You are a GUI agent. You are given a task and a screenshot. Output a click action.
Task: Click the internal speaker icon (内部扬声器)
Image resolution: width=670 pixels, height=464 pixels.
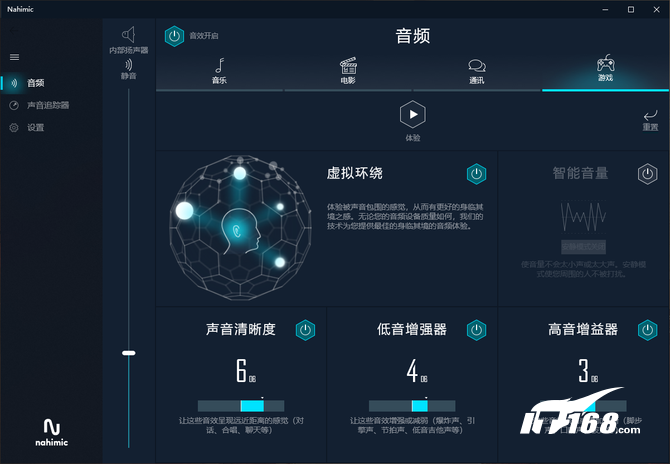[128, 36]
